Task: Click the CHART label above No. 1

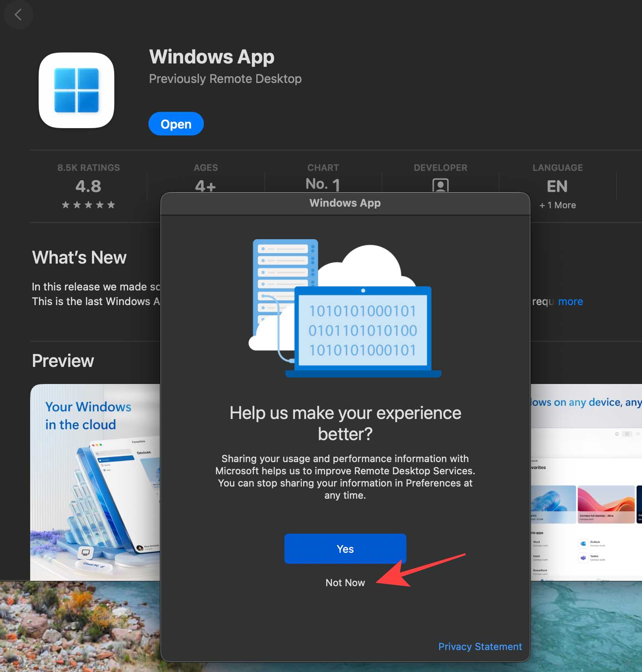Action: point(323,168)
